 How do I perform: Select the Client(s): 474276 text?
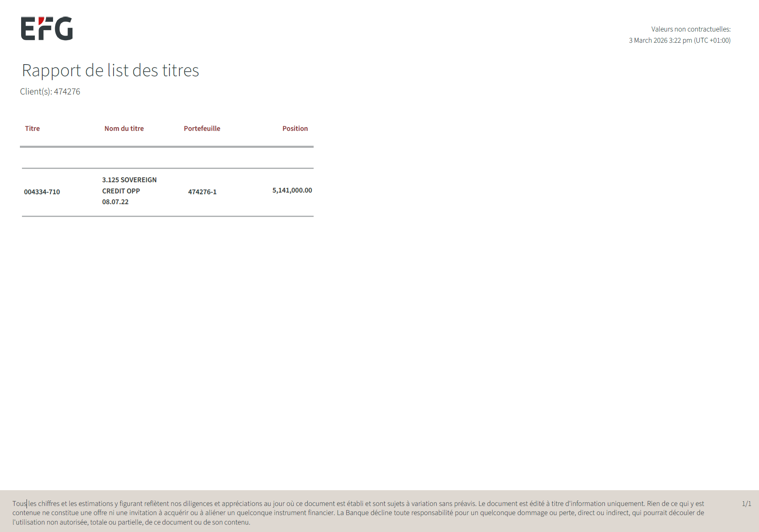click(x=50, y=91)
